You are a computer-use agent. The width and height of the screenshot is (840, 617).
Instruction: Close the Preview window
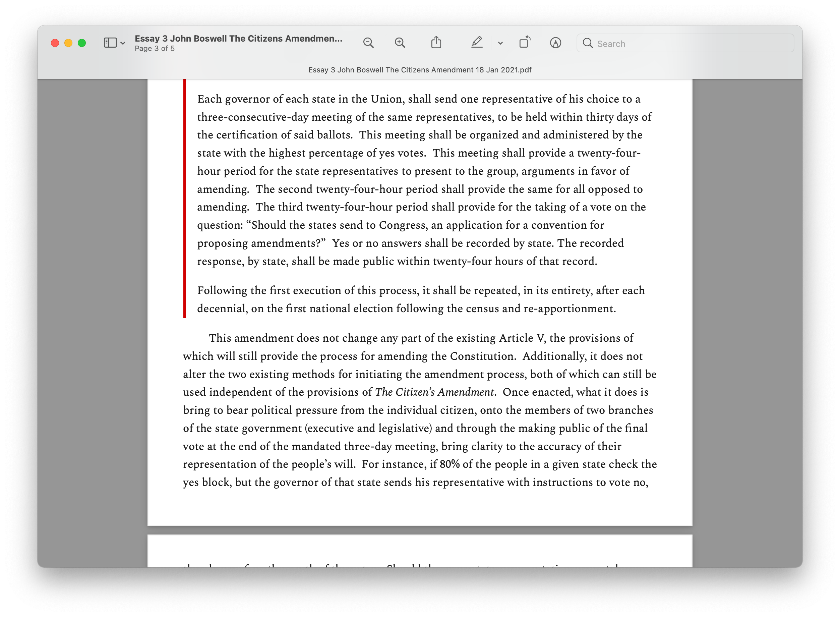[x=55, y=43]
